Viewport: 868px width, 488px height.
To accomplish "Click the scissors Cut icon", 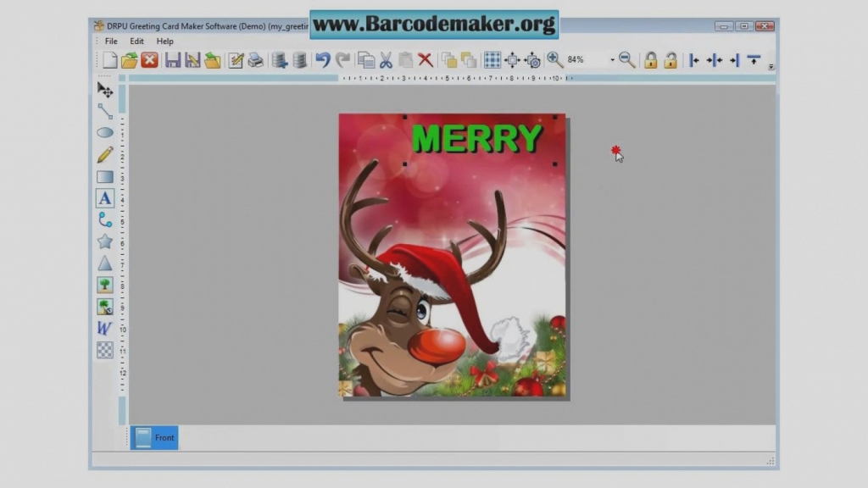I will pos(386,60).
